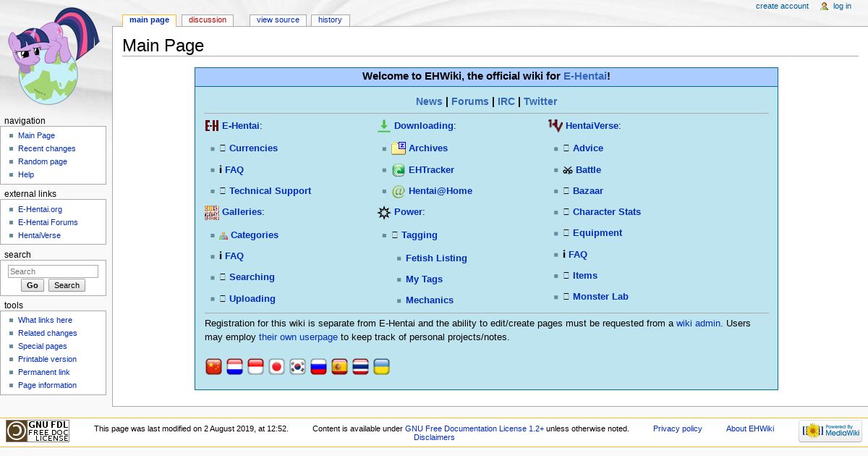Click the Ukrainian flag icon
Viewport: 868px width, 456px height.
[x=381, y=367]
